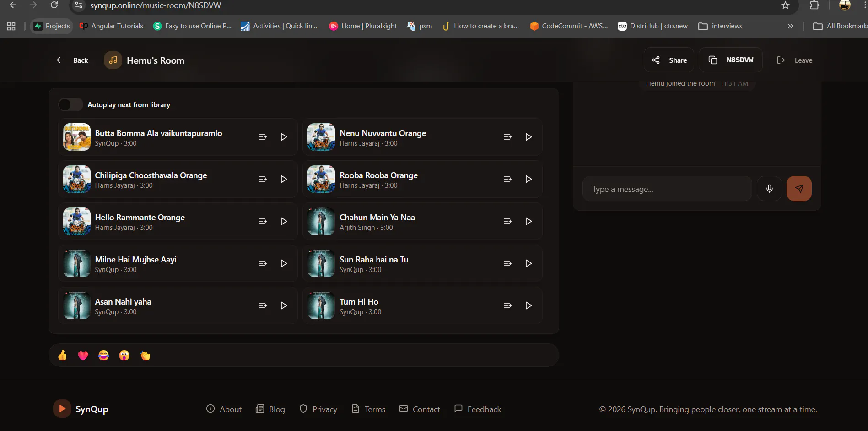
Task: Open DistriHub | cto.new bookmark
Action: coord(653,26)
